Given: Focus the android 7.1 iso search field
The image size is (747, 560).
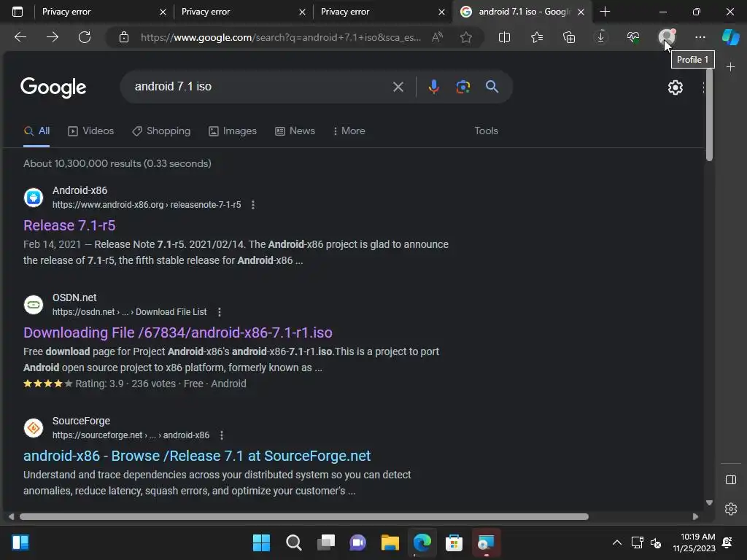Looking at the screenshot, I should [260, 87].
